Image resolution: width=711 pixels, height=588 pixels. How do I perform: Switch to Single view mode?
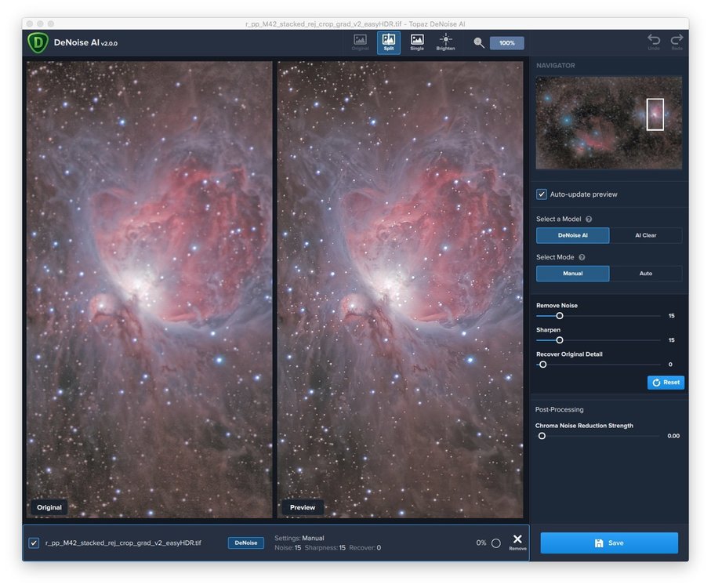(x=417, y=42)
